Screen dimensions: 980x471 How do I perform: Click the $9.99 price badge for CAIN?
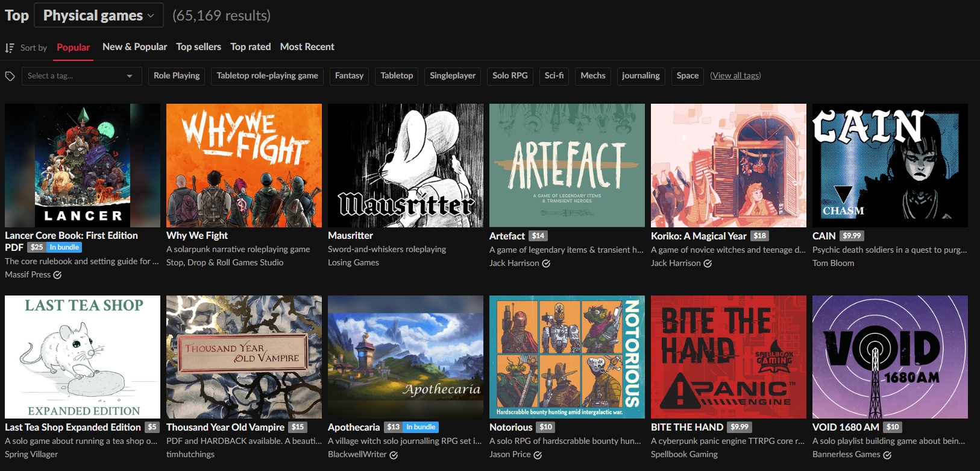(852, 236)
